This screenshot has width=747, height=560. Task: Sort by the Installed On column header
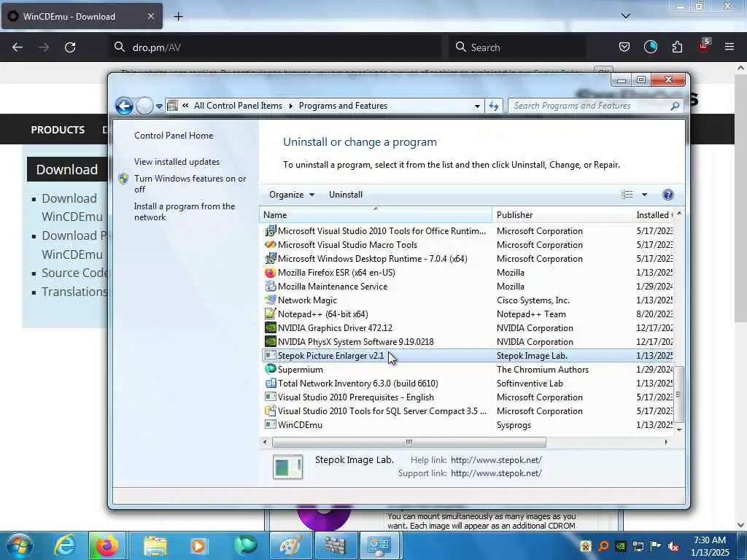[x=654, y=215]
